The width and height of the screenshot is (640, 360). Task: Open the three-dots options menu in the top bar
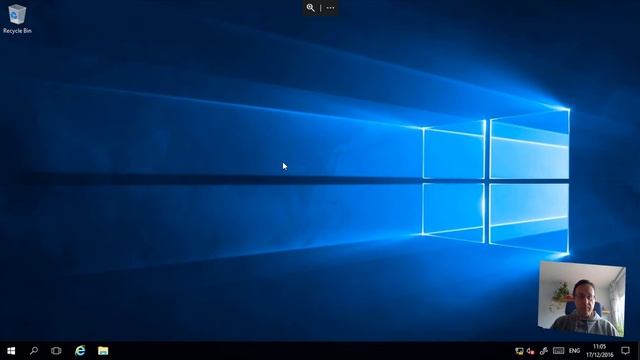[330, 8]
